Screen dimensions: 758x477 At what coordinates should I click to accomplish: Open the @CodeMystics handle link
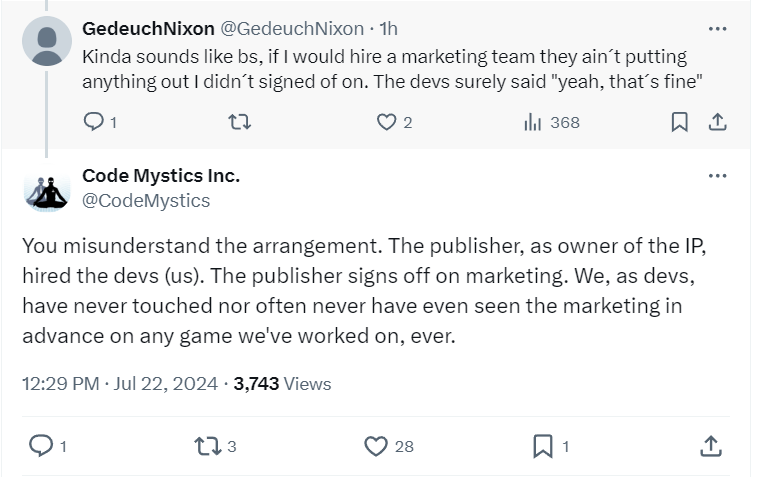(x=146, y=200)
